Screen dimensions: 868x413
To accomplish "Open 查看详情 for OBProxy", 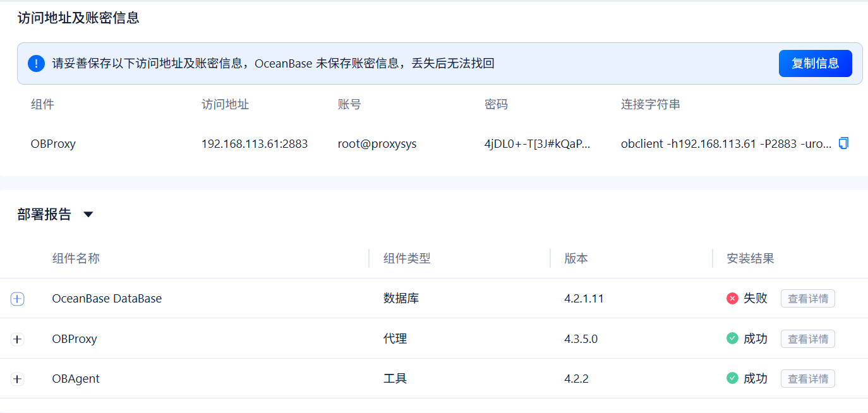I will [x=807, y=338].
